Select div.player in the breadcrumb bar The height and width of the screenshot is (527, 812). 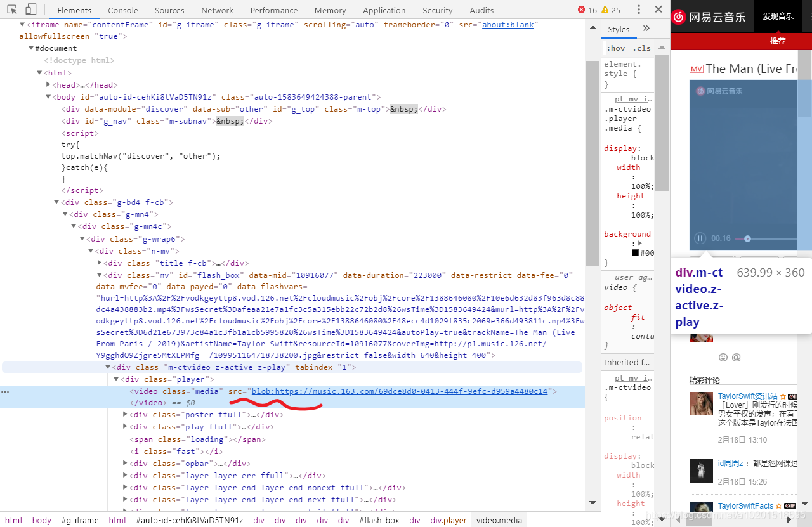[x=449, y=521]
